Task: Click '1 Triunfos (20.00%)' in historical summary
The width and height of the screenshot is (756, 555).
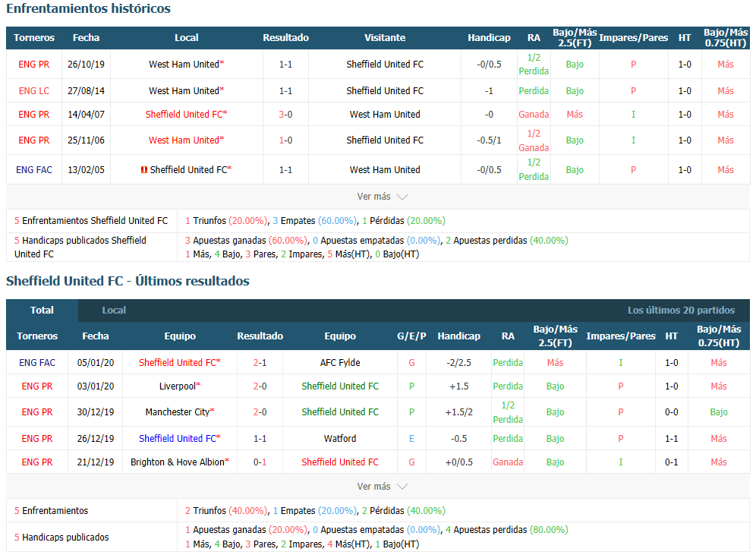Action: click(x=225, y=221)
